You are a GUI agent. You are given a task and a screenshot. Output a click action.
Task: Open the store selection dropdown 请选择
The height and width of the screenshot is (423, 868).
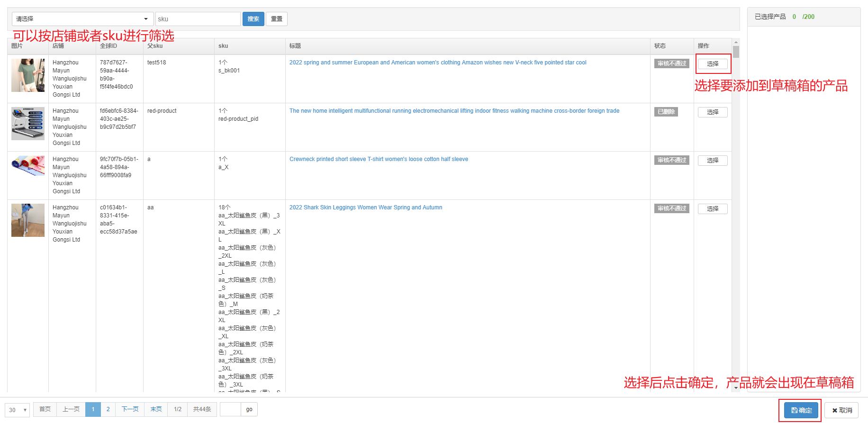click(x=82, y=19)
